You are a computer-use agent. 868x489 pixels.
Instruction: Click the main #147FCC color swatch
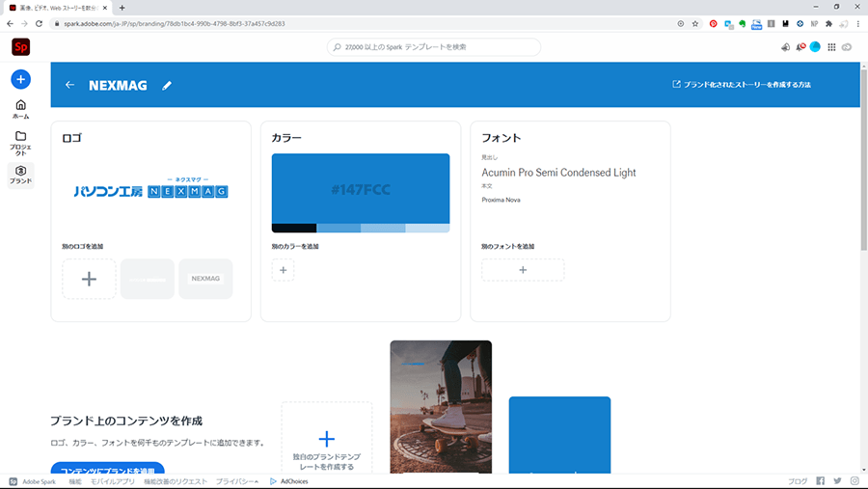(361, 189)
